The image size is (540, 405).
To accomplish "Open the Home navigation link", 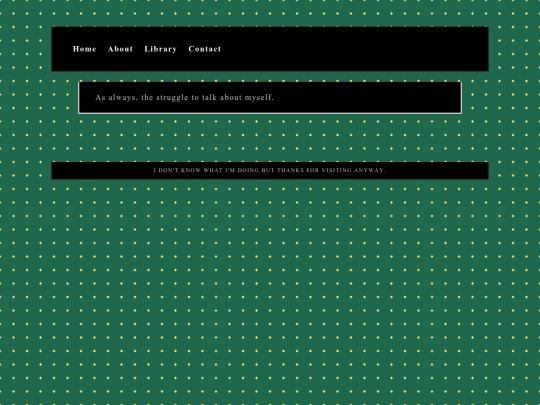I will pos(85,49).
